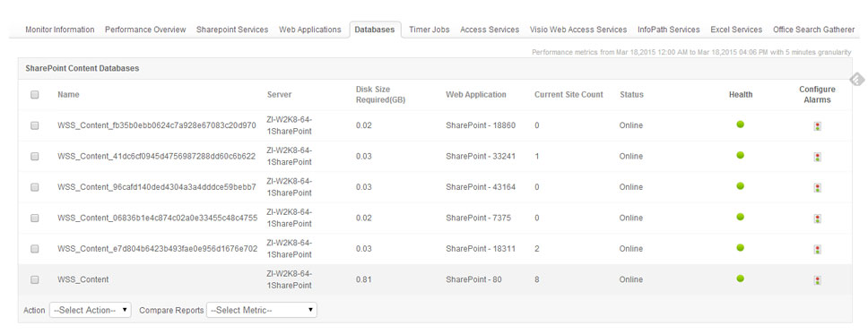The width and height of the screenshot is (868, 334).
Task: Open the Access Services tab
Action: tap(490, 30)
